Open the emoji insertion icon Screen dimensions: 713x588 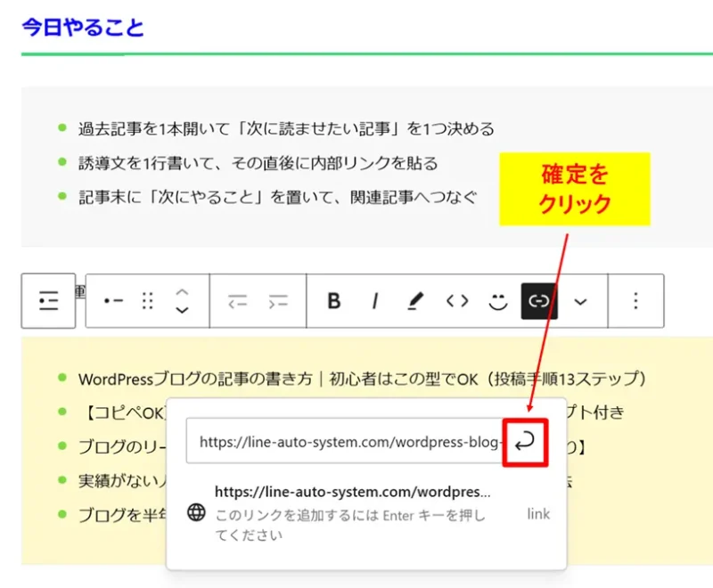coord(496,301)
